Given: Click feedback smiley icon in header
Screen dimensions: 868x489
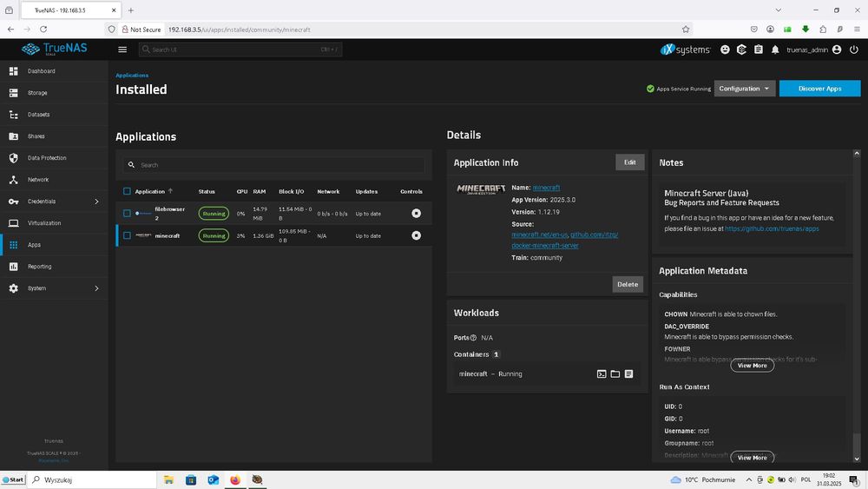Looking at the screenshot, I should tap(725, 50).
